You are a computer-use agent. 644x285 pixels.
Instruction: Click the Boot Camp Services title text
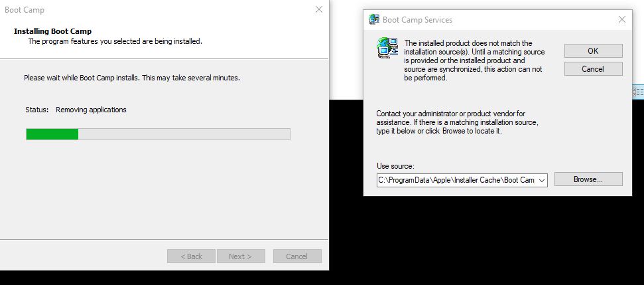pos(417,20)
